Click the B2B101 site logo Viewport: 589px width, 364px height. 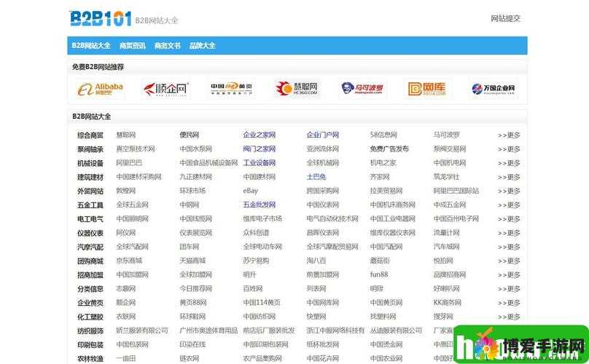[x=101, y=19]
